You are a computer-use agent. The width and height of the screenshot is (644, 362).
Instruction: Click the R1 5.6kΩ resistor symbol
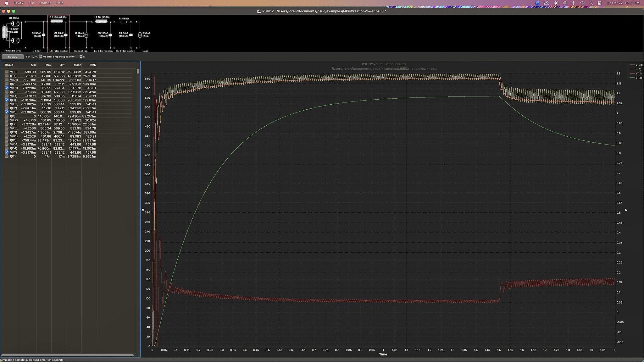click(x=124, y=22)
